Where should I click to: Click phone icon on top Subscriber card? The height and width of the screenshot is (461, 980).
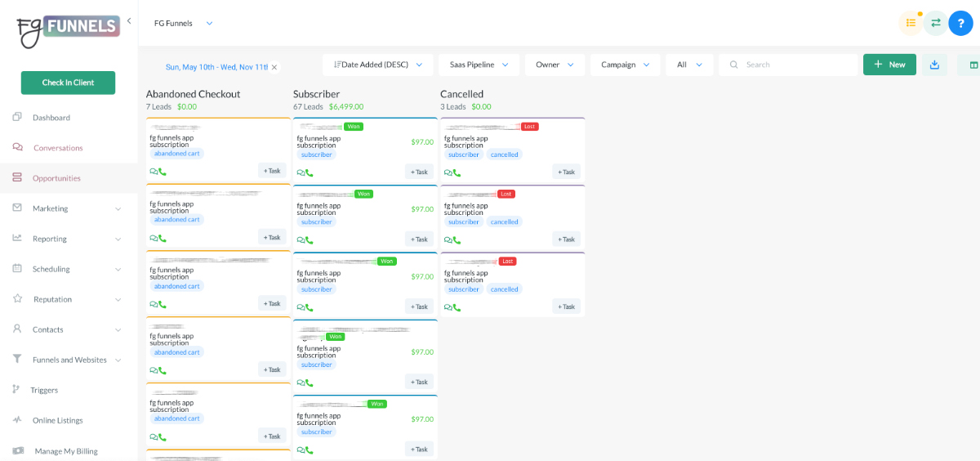pos(309,172)
